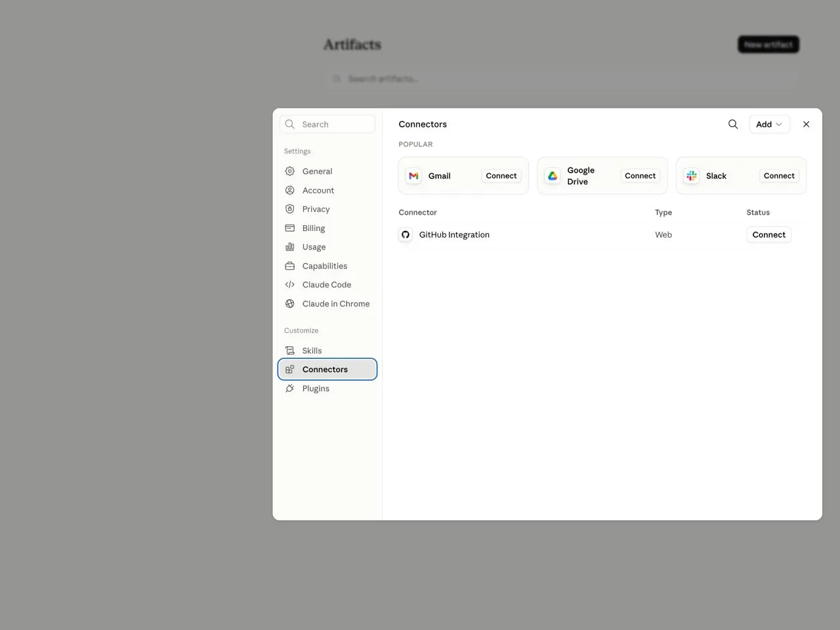Screen dimensions: 840x630
Task: Click the Web type cell
Action: pyautogui.click(x=663, y=235)
